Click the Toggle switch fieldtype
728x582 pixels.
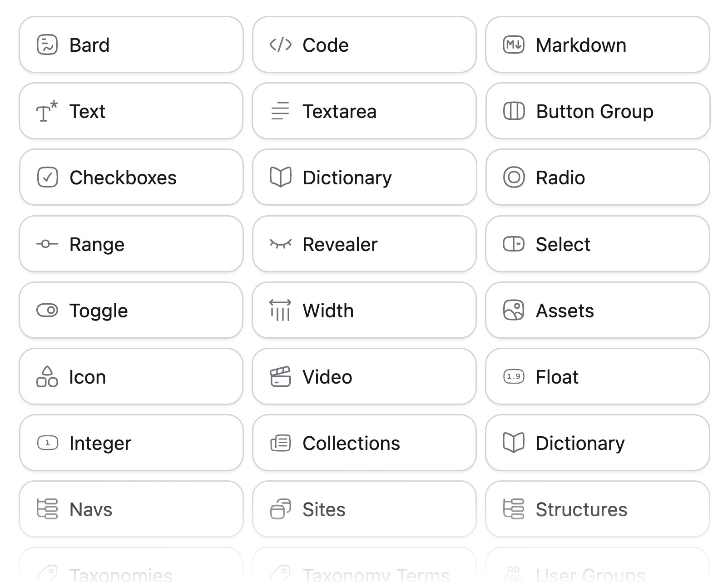tap(131, 310)
